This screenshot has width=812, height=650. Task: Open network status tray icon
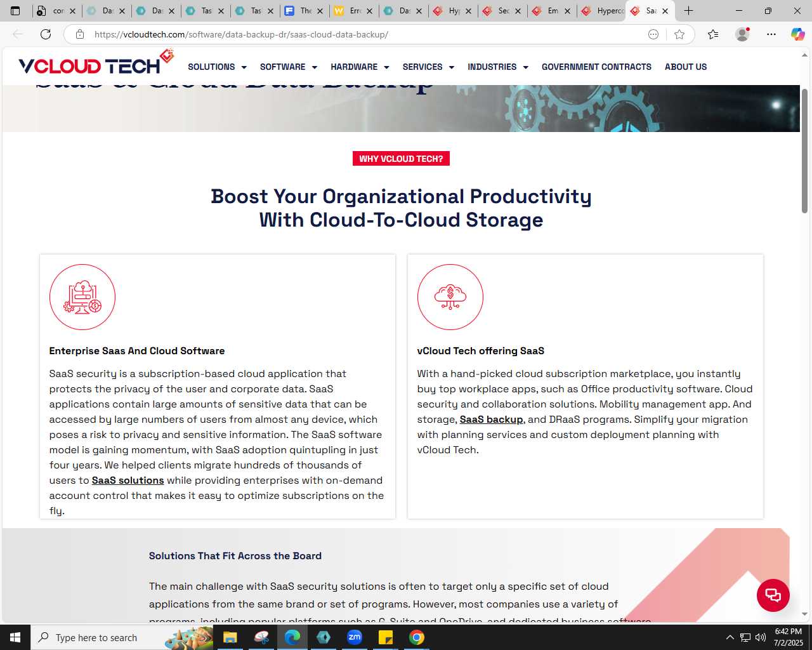point(745,637)
